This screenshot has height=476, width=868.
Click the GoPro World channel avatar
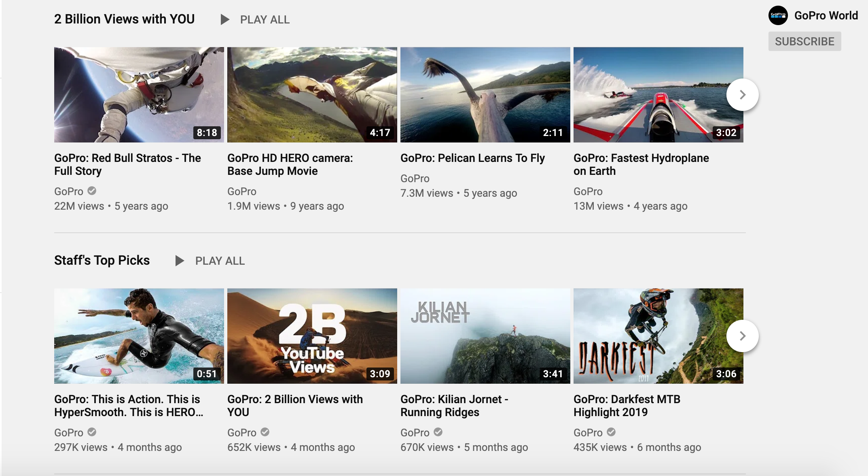(x=778, y=16)
